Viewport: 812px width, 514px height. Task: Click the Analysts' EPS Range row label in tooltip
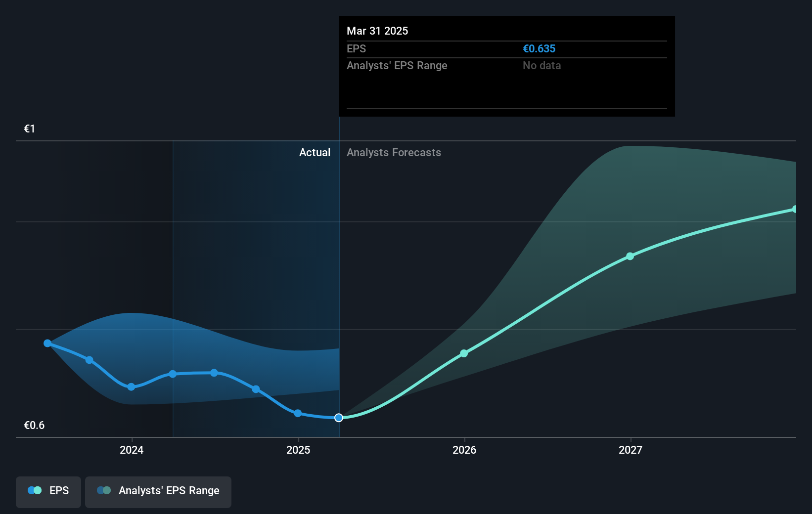click(397, 66)
